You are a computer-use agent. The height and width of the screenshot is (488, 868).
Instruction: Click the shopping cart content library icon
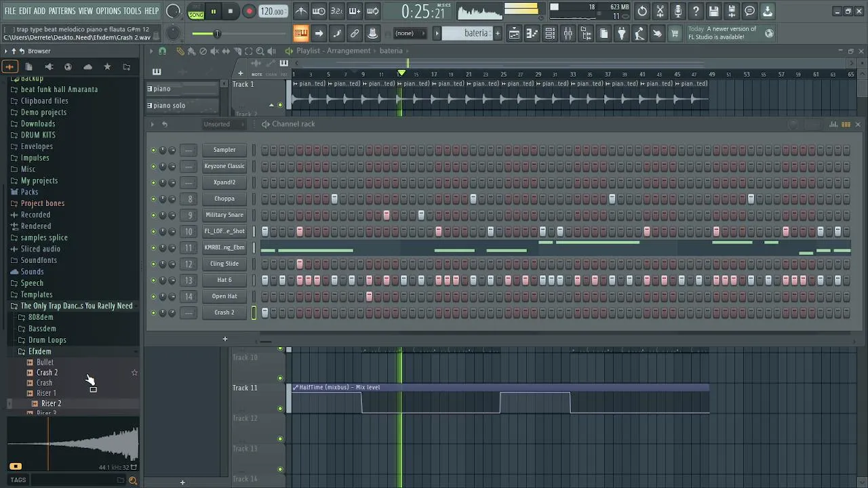675,33
